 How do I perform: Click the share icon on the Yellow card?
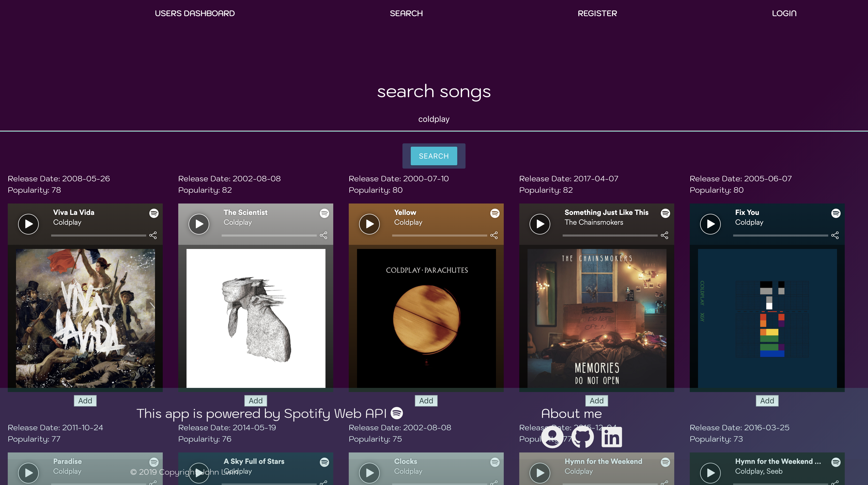click(494, 235)
